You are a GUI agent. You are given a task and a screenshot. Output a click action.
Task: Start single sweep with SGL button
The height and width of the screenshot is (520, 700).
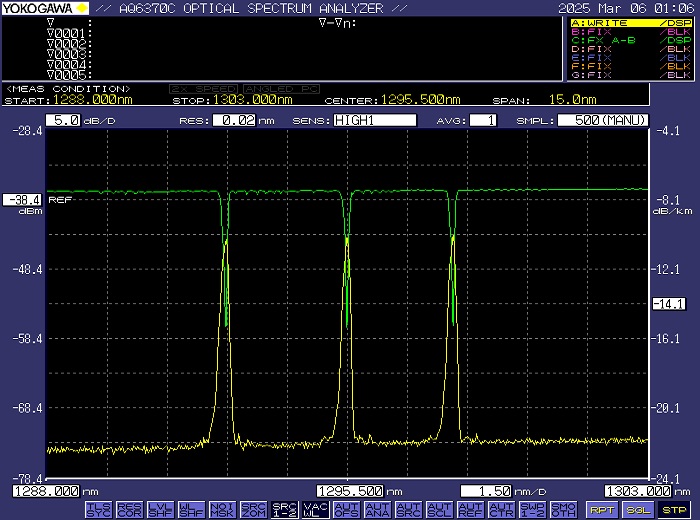click(x=638, y=510)
